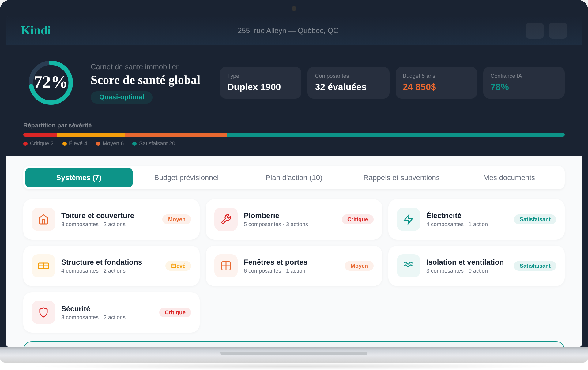This screenshot has height=370, width=588.
Task: Select the Sécurité shield icon
Action: [43, 312]
